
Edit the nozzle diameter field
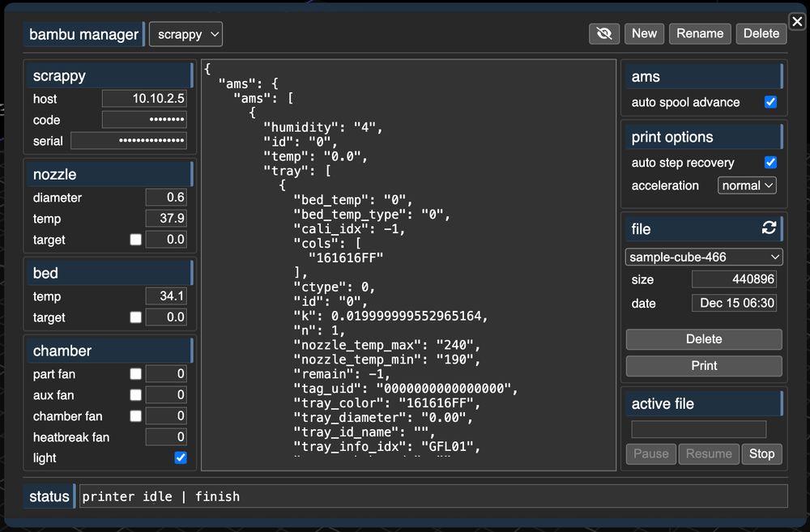[x=166, y=198]
